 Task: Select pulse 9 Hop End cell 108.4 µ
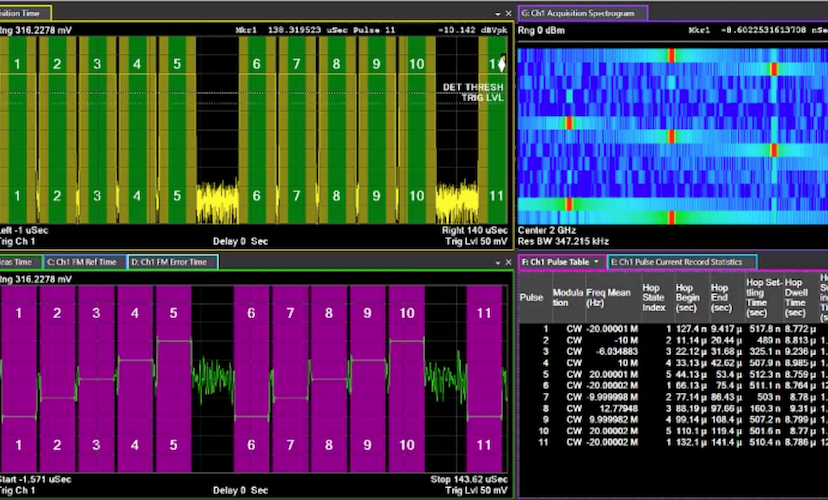click(x=726, y=420)
